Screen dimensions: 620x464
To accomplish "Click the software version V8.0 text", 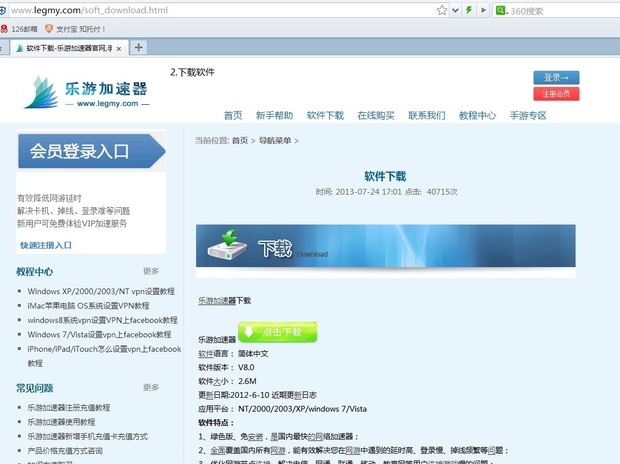I will click(246, 367).
